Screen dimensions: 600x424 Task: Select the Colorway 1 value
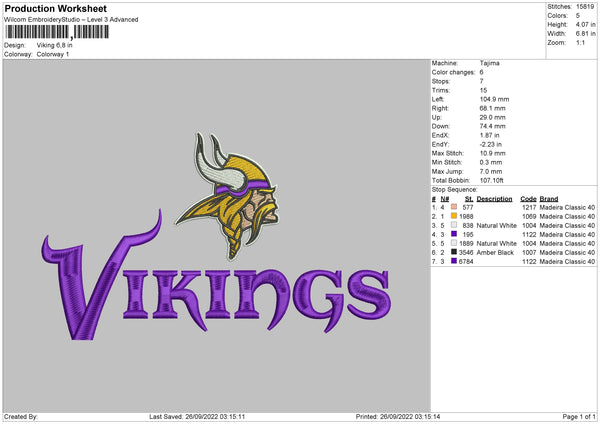53,54
